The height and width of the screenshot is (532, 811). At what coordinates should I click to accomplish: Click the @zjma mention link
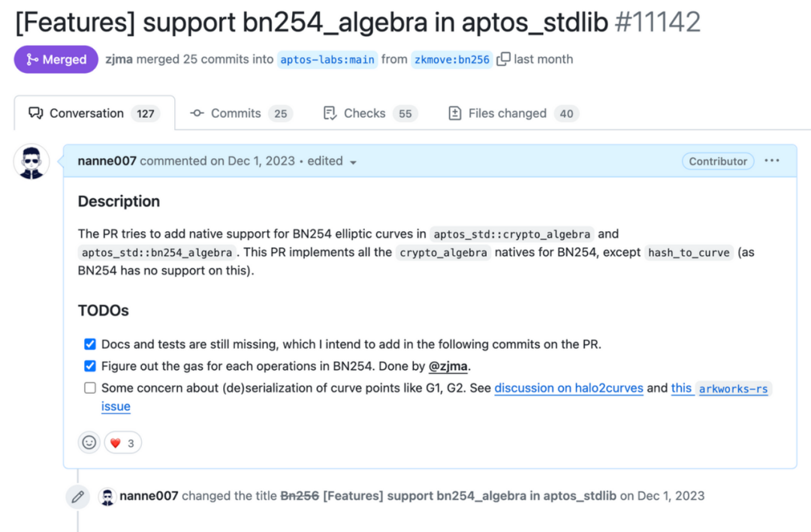(x=448, y=366)
